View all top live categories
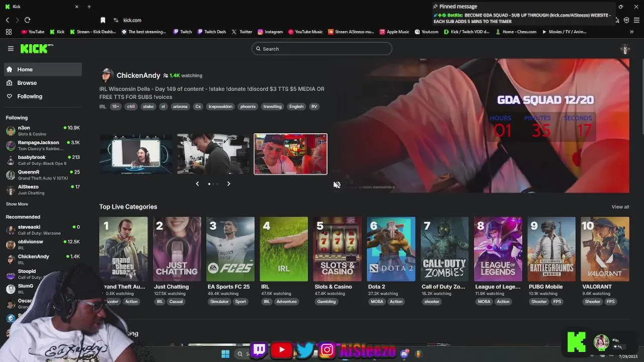Image resolution: width=644 pixels, height=362 pixels. point(620,207)
